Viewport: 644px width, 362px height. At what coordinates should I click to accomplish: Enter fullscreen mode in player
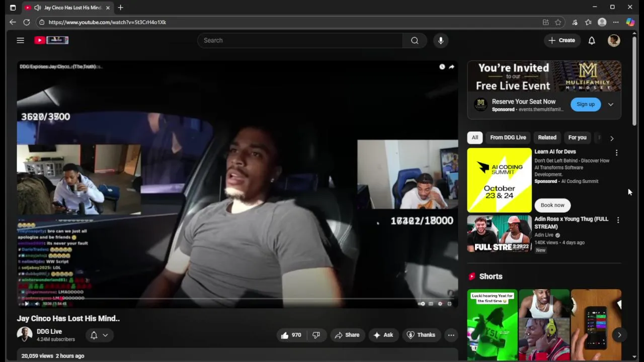pyautogui.click(x=450, y=304)
